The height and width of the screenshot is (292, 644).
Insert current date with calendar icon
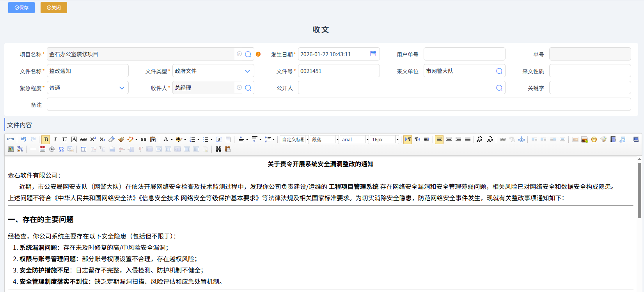(43, 149)
